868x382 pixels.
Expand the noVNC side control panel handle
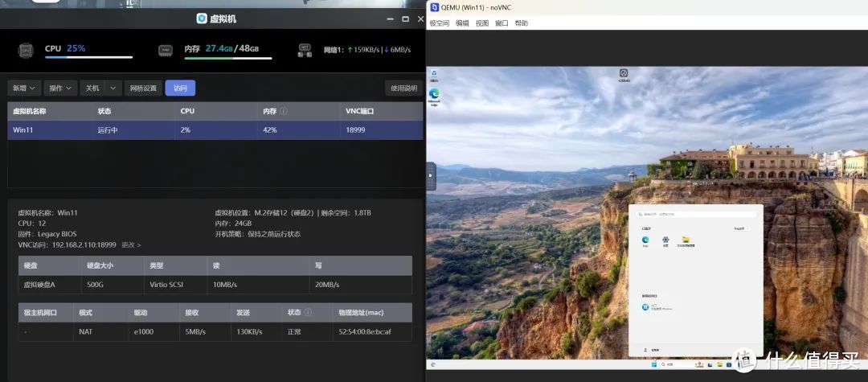[x=432, y=175]
